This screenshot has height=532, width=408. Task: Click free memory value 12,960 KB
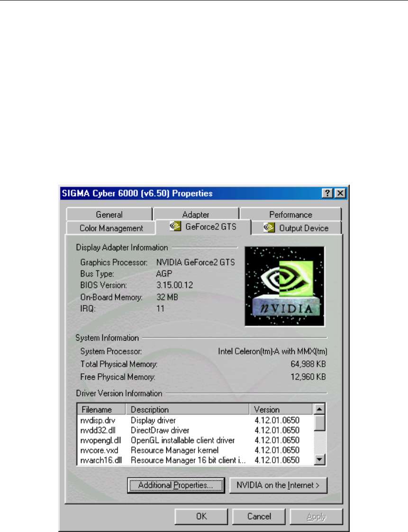pyautogui.click(x=308, y=377)
